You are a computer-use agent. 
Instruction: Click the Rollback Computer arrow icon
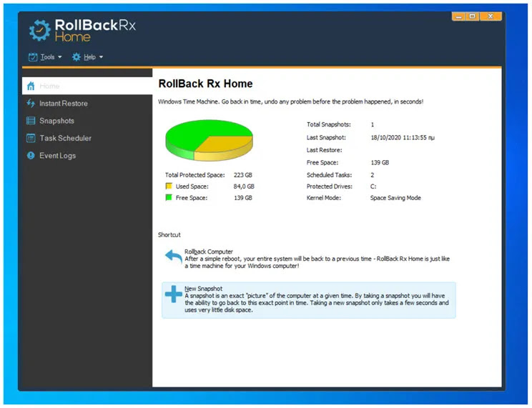173,257
